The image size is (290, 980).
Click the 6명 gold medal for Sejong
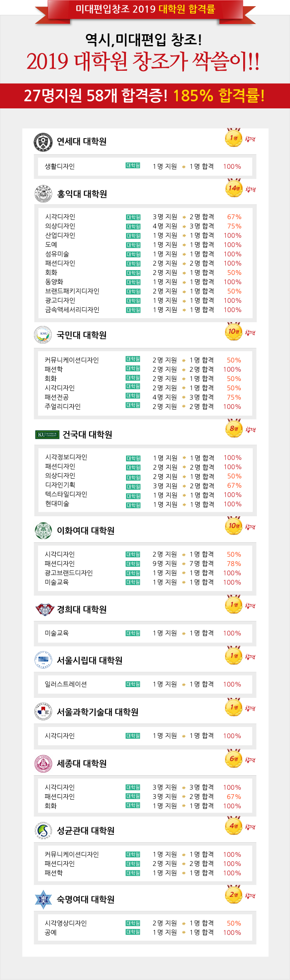[234, 759]
